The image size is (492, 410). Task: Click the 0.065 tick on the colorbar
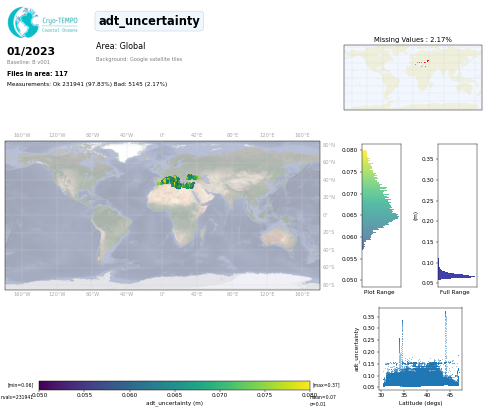click(174, 395)
